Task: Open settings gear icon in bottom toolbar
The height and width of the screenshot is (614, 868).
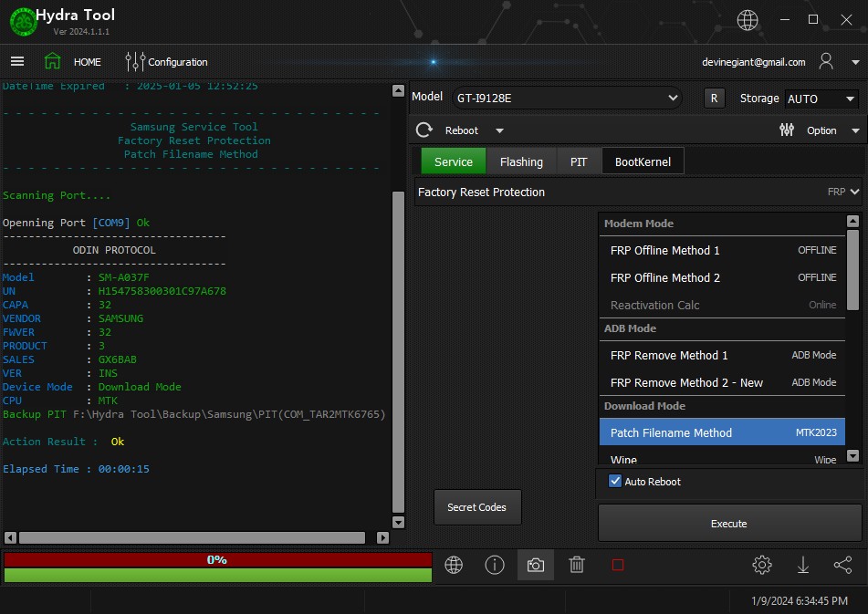Action: tap(762, 565)
